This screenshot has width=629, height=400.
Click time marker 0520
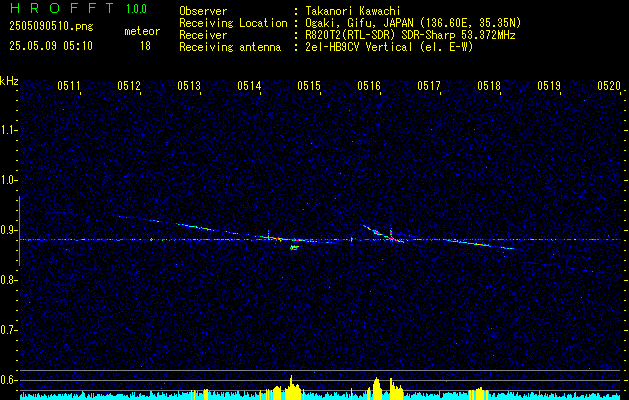[609, 86]
